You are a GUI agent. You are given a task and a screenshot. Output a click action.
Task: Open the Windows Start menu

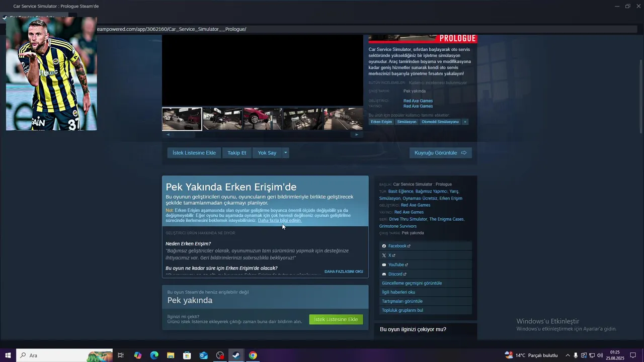(x=8, y=355)
